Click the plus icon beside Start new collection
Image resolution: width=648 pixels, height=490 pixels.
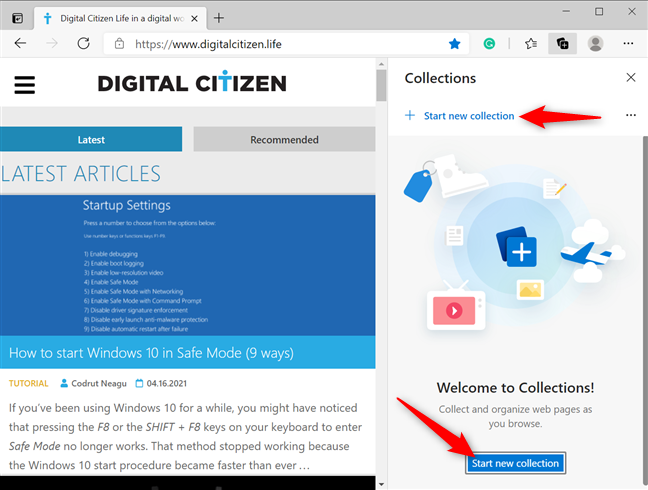[410, 115]
